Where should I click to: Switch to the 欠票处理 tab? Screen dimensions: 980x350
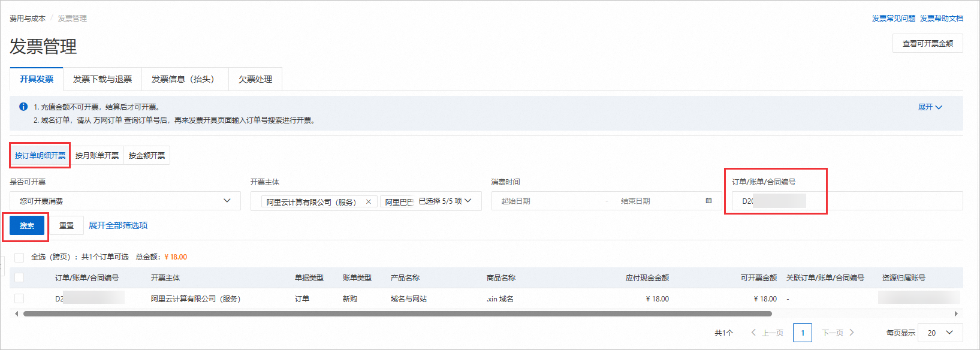pyautogui.click(x=255, y=79)
